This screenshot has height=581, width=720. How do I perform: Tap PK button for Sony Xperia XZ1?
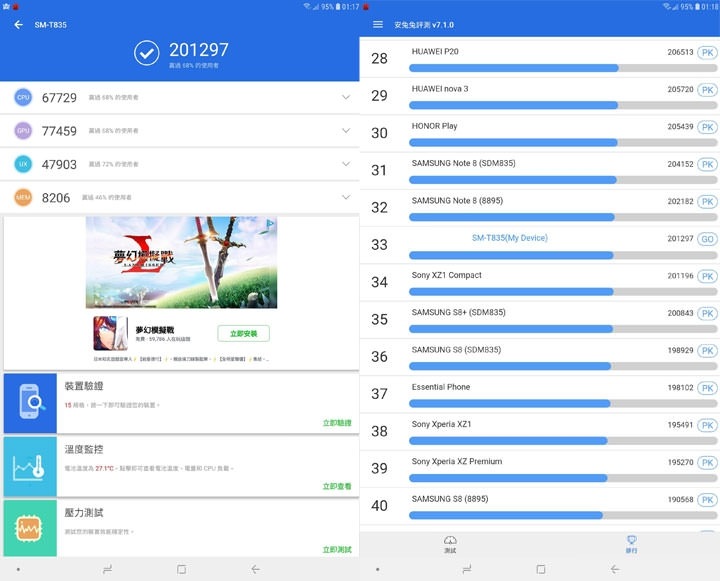pos(707,425)
